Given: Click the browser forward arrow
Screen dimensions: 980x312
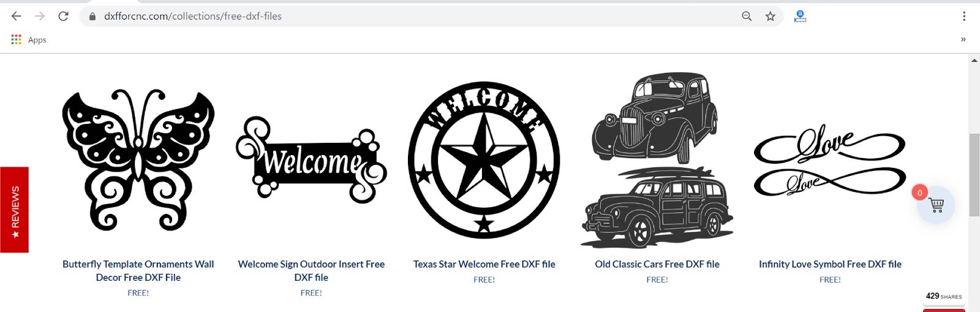Looking at the screenshot, I should click(x=40, y=17).
